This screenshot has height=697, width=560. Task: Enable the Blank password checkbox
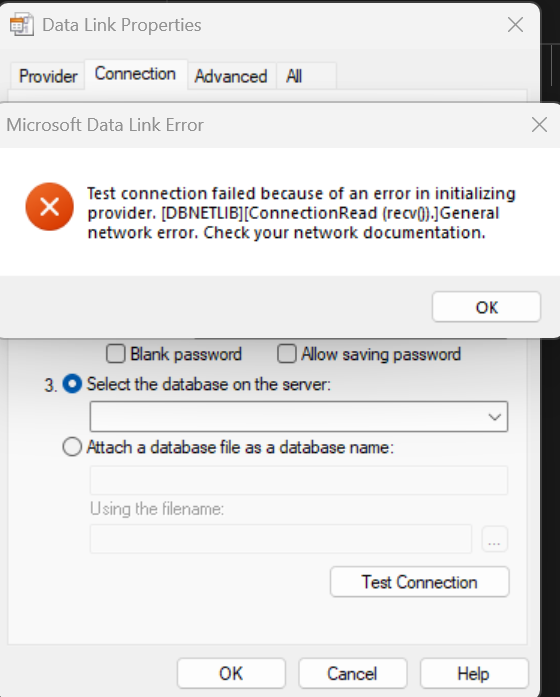coord(116,354)
